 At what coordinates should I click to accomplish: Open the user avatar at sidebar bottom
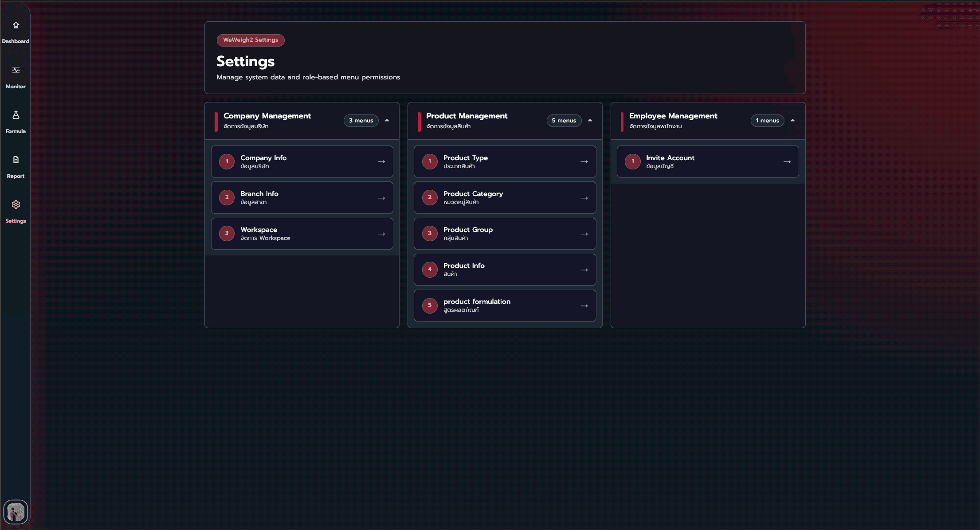coord(16,512)
